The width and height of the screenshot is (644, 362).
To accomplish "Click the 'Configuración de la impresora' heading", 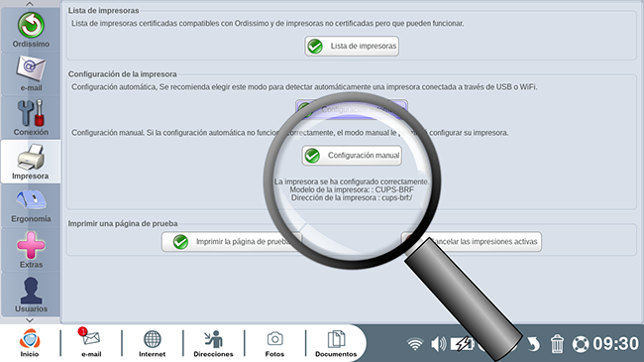I will pyautogui.click(x=123, y=74).
